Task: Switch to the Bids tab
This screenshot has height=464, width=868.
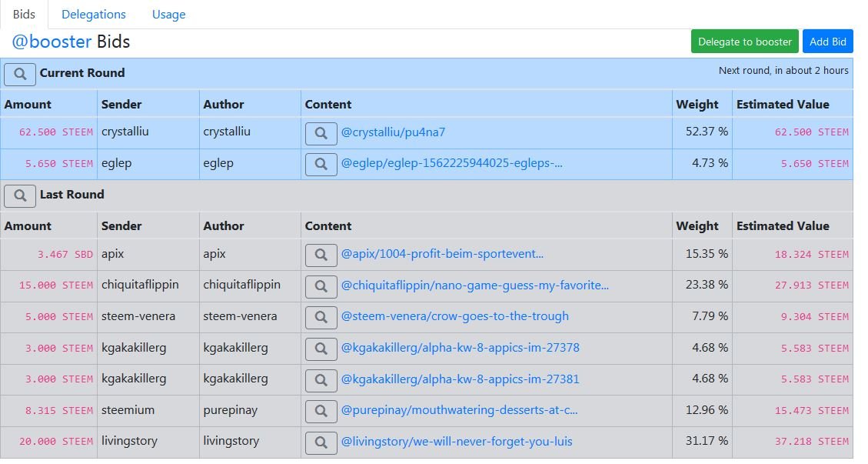Action: [24, 15]
